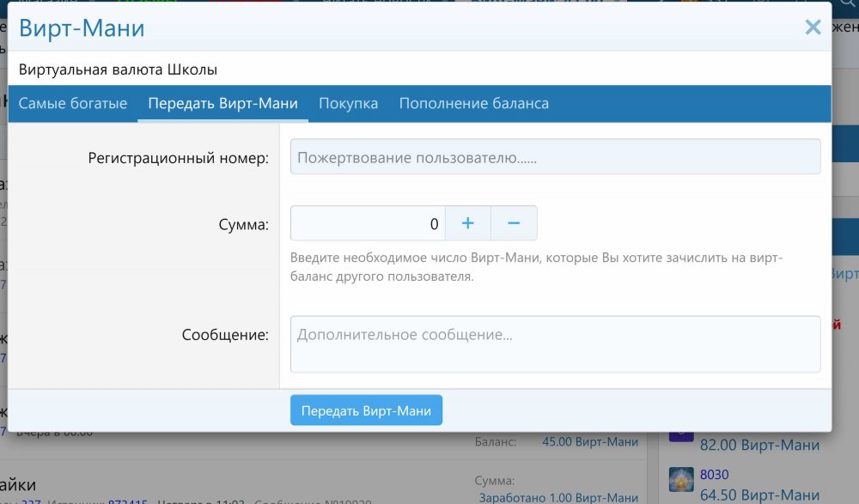Open user 8030 profile link
859x504 pixels.
tap(714, 474)
